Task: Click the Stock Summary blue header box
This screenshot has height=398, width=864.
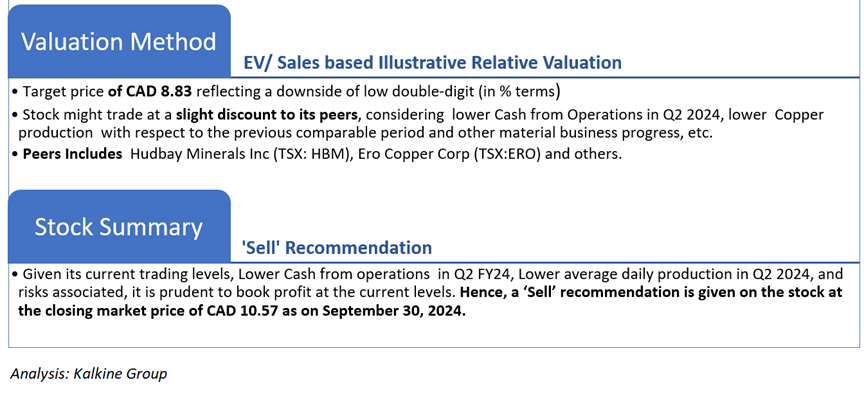Action: click(119, 227)
